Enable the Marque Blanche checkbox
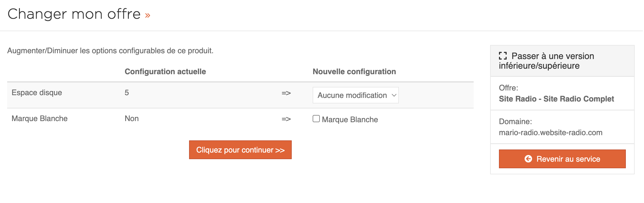Screen dimensions: 644x203 point(316,119)
